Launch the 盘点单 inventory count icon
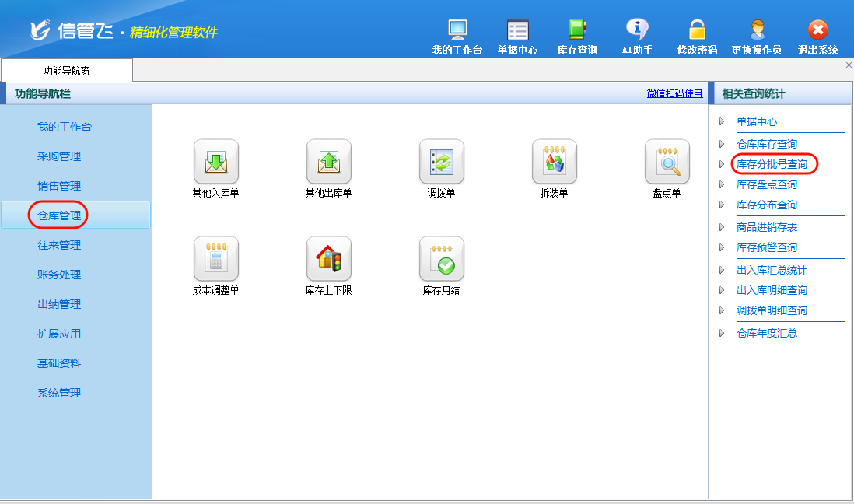 coord(667,161)
